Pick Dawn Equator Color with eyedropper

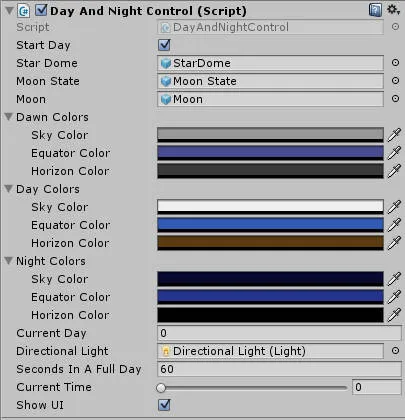394,153
